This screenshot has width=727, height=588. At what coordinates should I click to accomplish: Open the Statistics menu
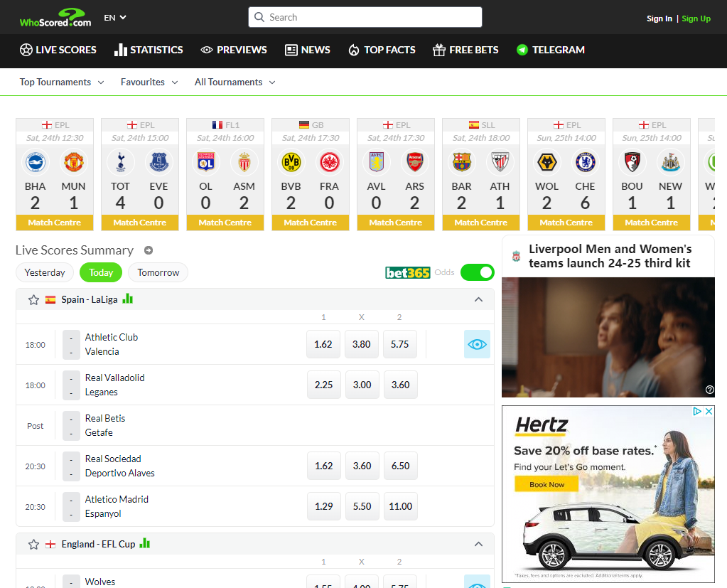coord(149,50)
